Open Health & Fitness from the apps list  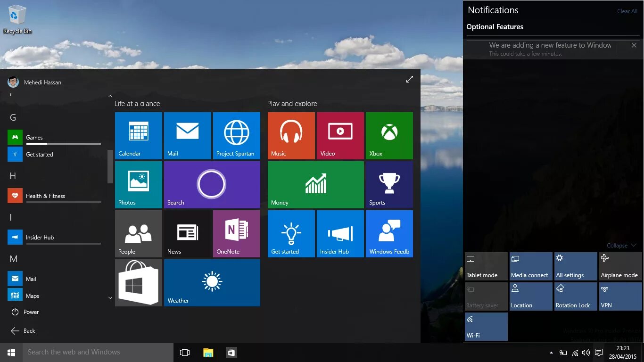coord(54,196)
